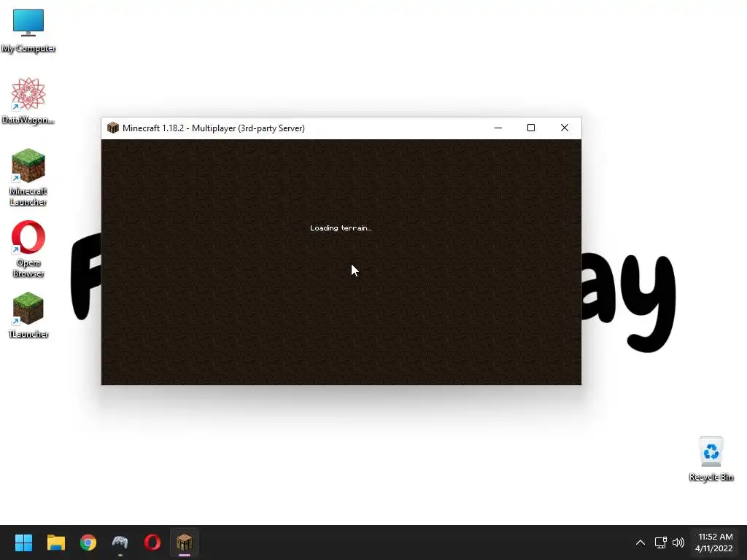Image resolution: width=747 pixels, height=560 pixels.
Task: Open the game controller app on taskbar
Action: pos(120,542)
